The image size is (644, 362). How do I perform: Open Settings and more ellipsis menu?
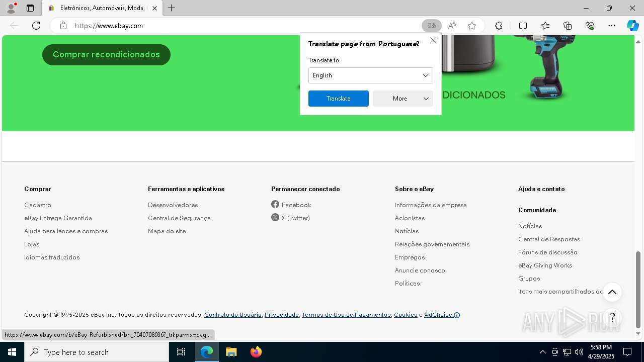[x=612, y=26]
